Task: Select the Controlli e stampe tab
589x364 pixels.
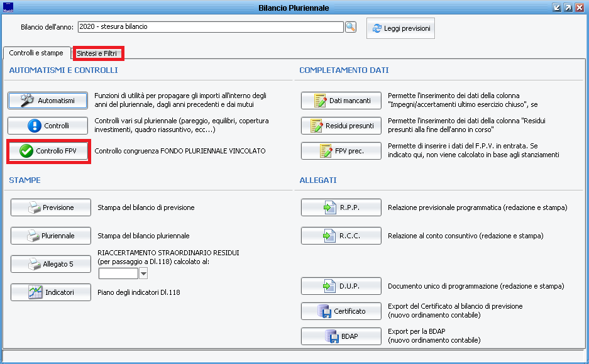Action: 36,53
